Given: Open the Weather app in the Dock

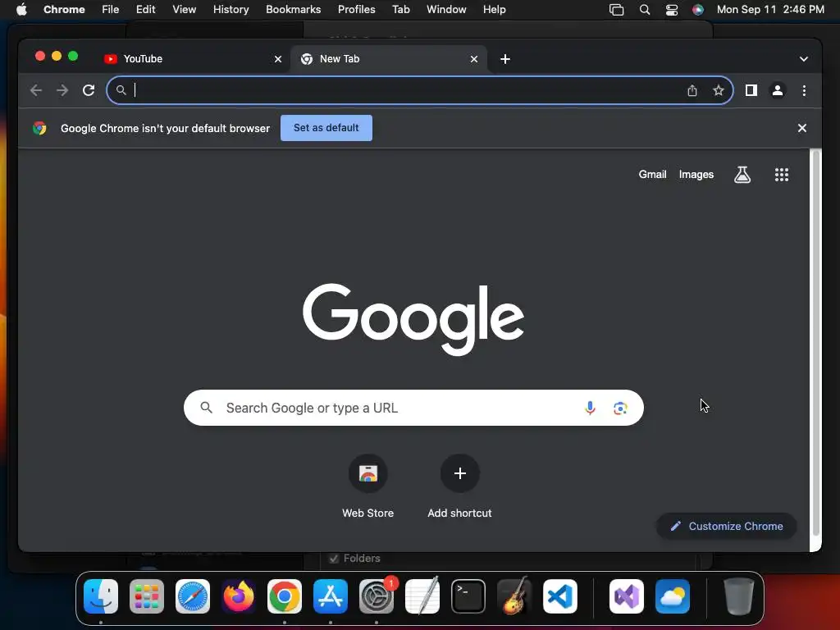Looking at the screenshot, I should 673,596.
